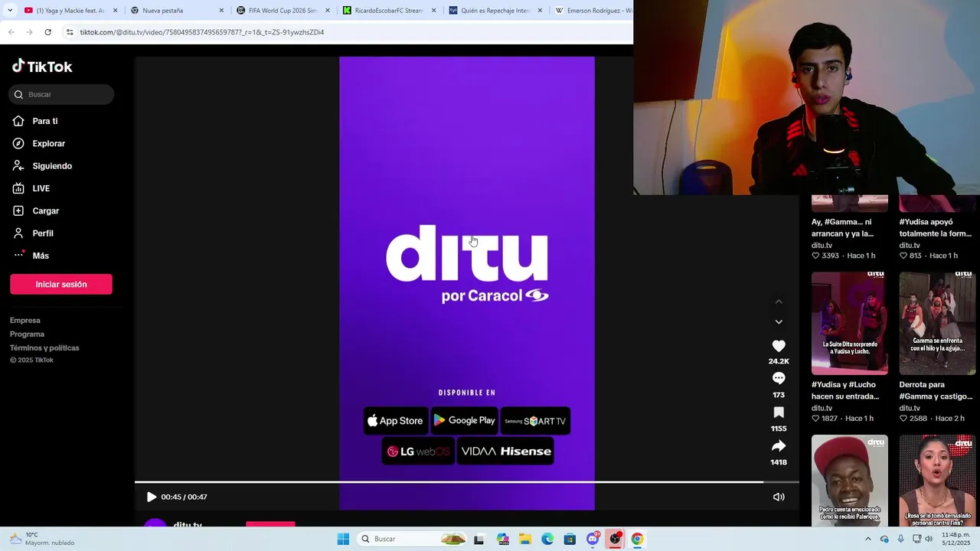Seek on the video progress bar
980x551 pixels.
[x=466, y=482]
